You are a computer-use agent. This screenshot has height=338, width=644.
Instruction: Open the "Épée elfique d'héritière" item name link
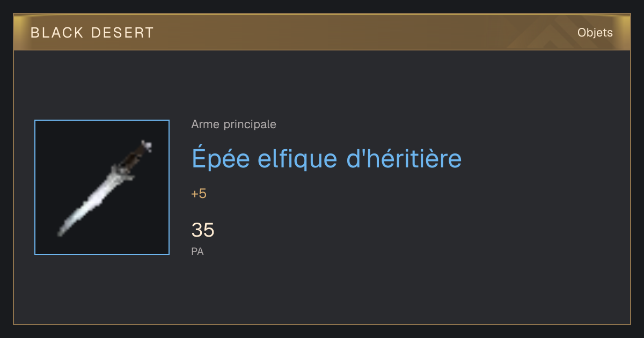327,158
